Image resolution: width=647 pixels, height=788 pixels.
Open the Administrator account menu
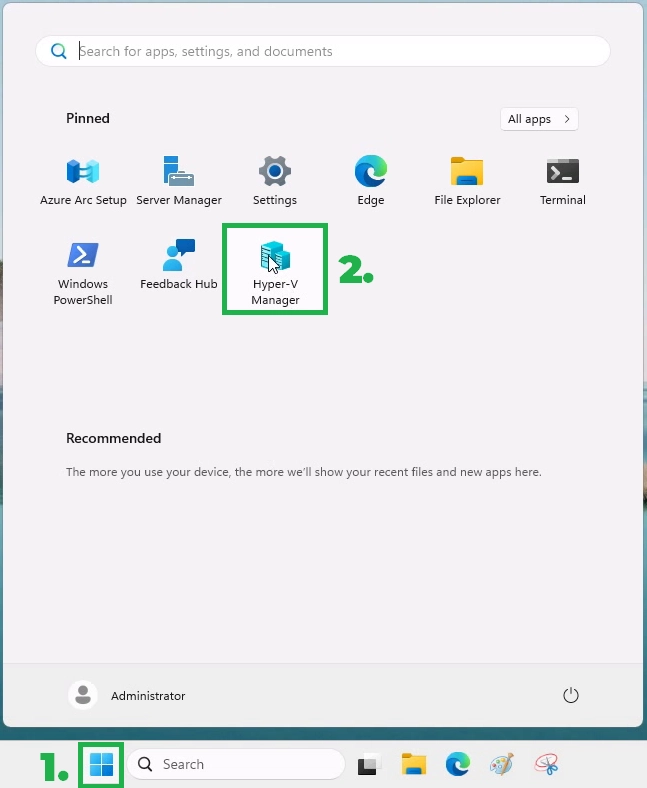click(127, 695)
